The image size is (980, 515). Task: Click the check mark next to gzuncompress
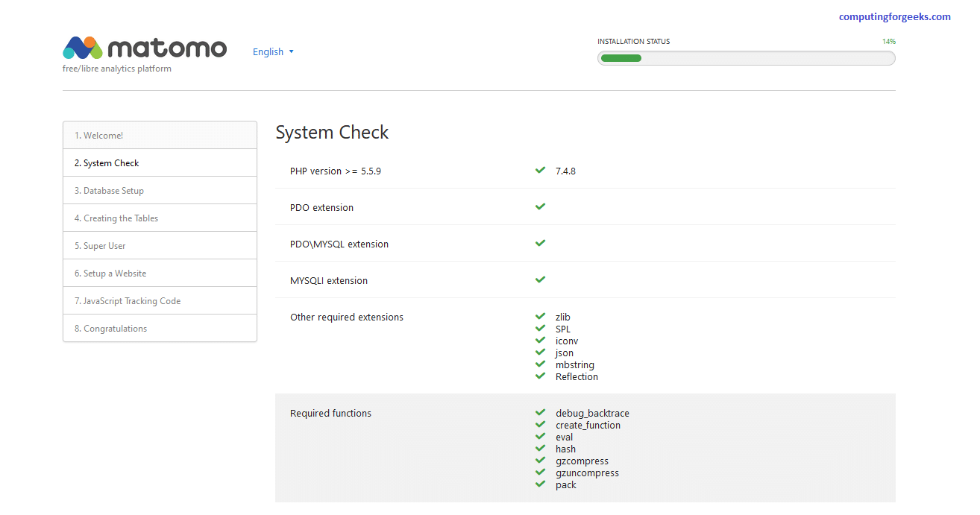tap(541, 472)
